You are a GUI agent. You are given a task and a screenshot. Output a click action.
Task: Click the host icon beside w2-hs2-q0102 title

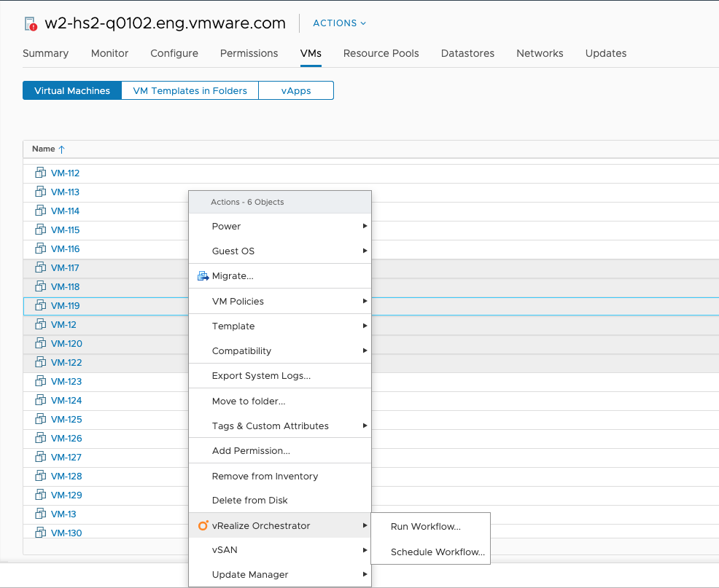pyautogui.click(x=30, y=24)
